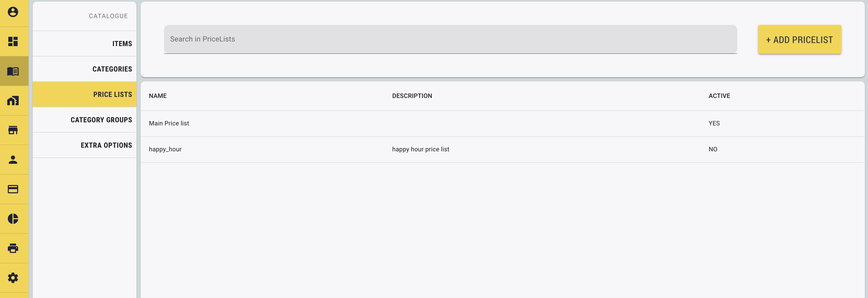Open the warehouse building icon
868x298 pixels.
coord(13,100)
